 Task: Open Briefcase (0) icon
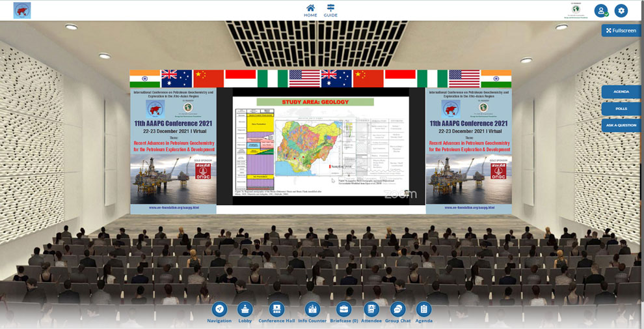(x=343, y=313)
